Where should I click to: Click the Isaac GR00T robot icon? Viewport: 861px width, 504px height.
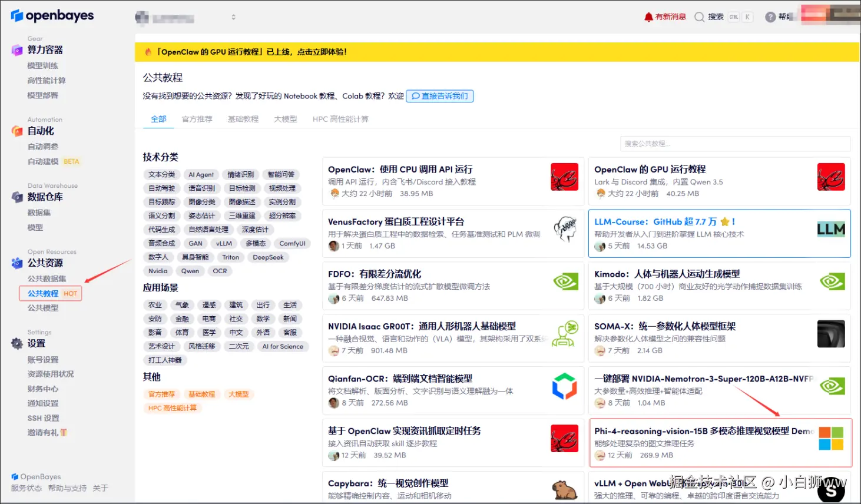(565, 334)
